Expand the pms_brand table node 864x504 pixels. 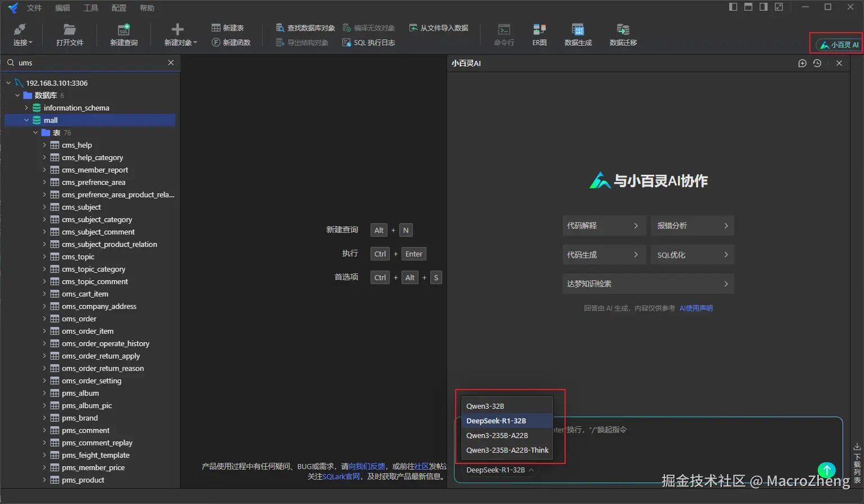45,418
